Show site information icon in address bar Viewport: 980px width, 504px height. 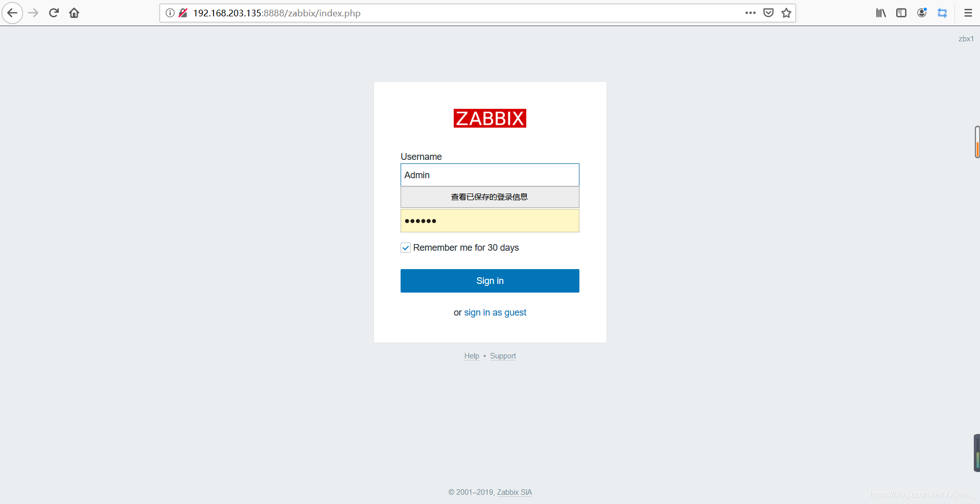170,13
